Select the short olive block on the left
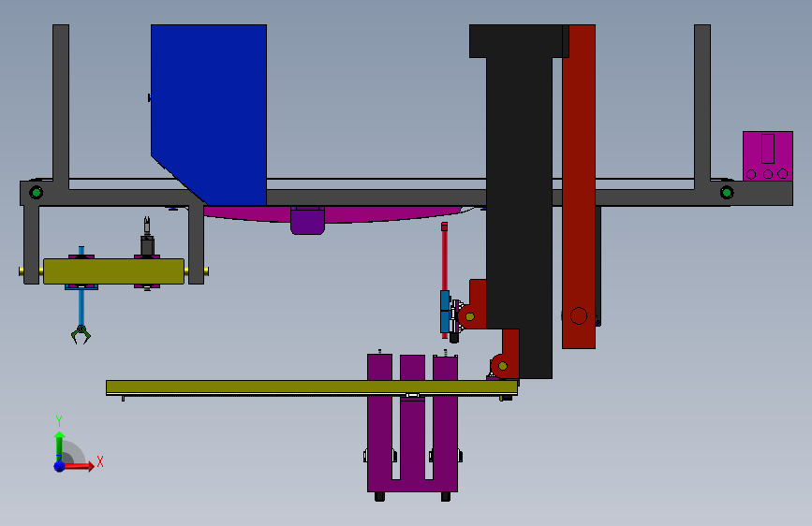Viewport: 812px width, 526px height. click(114, 271)
